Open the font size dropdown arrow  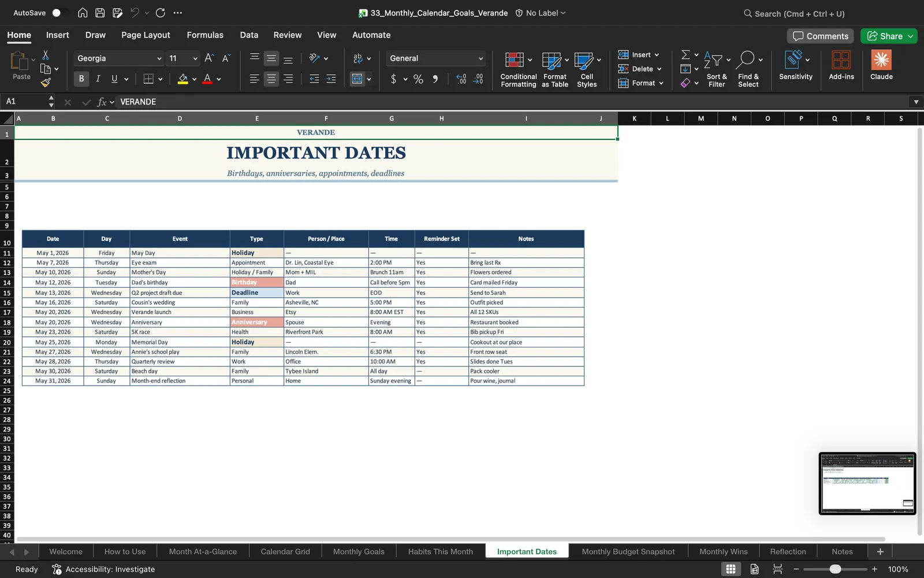click(195, 58)
